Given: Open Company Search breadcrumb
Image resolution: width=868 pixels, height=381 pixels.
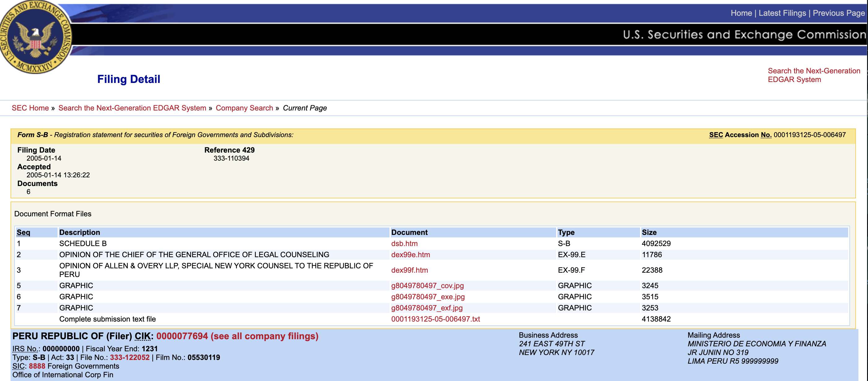Looking at the screenshot, I should tap(244, 108).
